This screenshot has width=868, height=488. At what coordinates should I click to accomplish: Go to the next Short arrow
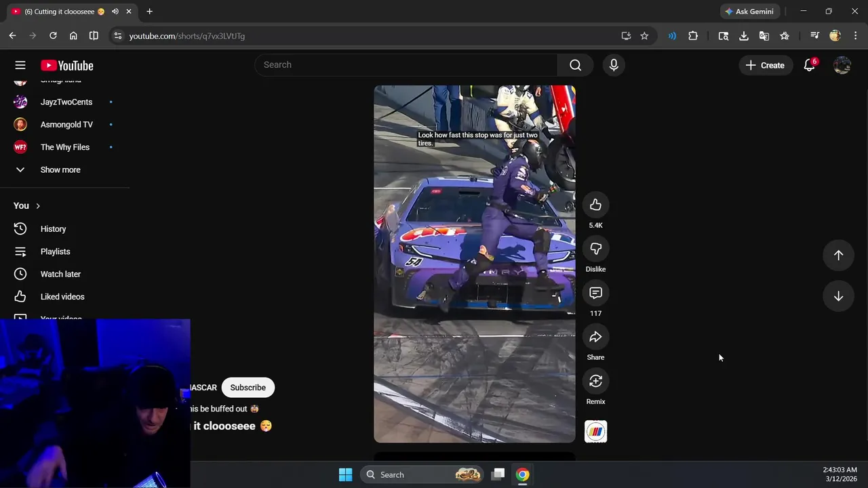click(x=838, y=296)
